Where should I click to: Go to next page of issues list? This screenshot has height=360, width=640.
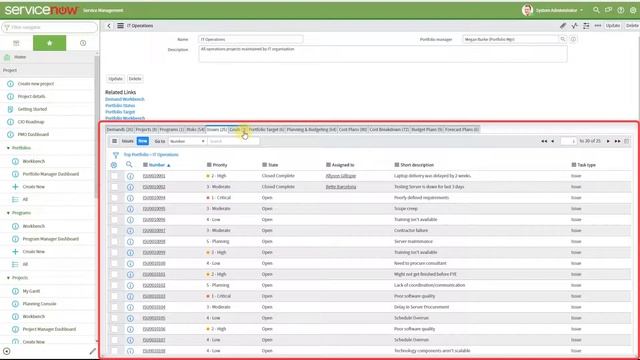[608, 141]
